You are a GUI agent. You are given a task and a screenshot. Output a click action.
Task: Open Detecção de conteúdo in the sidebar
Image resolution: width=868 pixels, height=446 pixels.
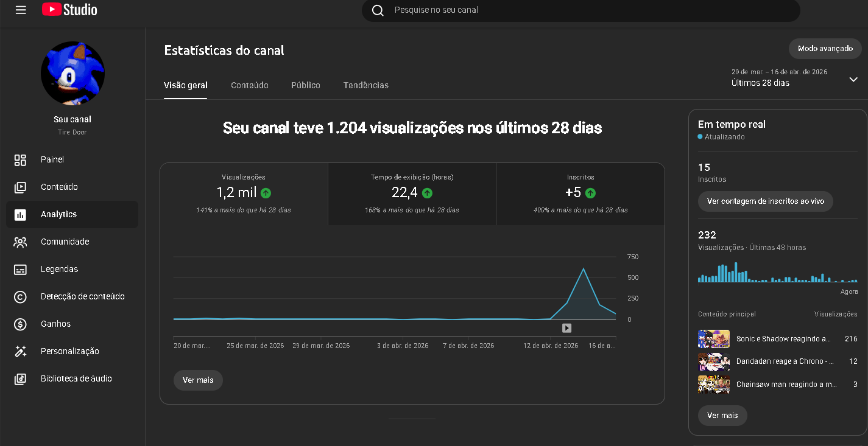[x=72, y=296]
